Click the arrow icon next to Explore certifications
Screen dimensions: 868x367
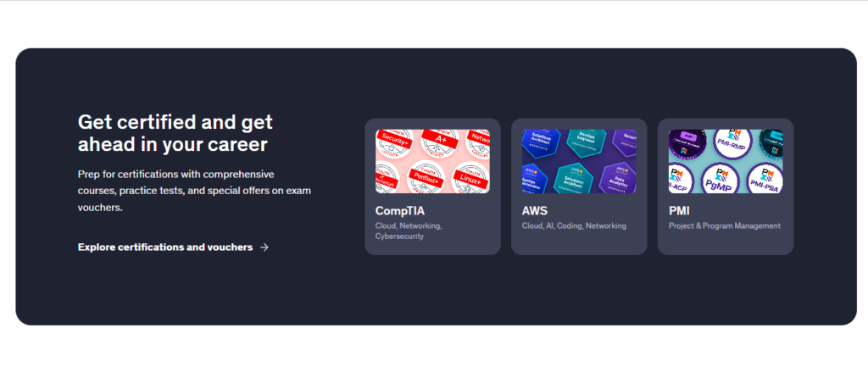pos(264,247)
